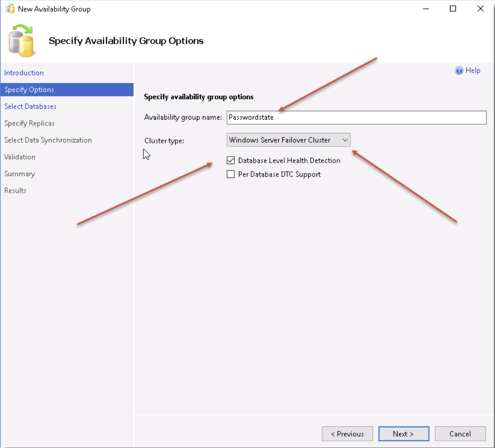The image size is (495, 448).
Task: Open the Select Databases wizard step
Action: pyautogui.click(x=30, y=106)
